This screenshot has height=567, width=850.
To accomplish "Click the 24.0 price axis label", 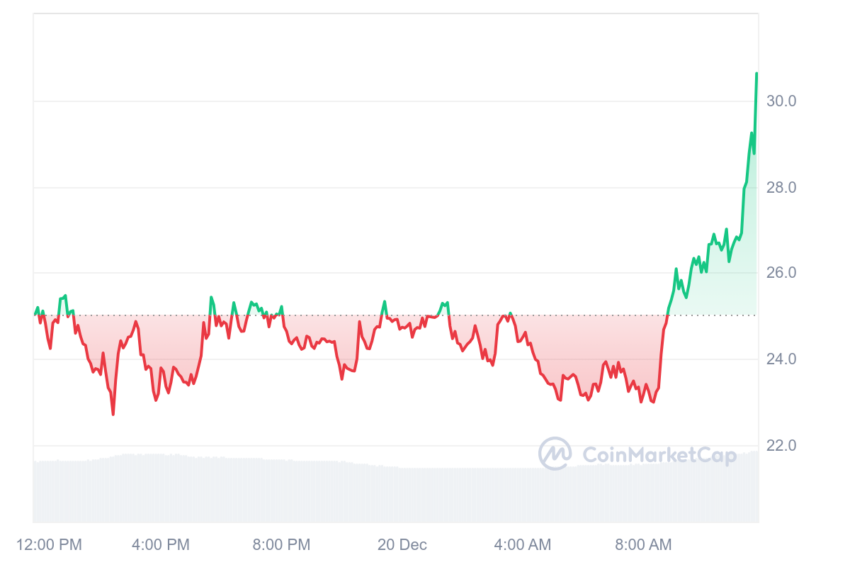I will [x=781, y=359].
